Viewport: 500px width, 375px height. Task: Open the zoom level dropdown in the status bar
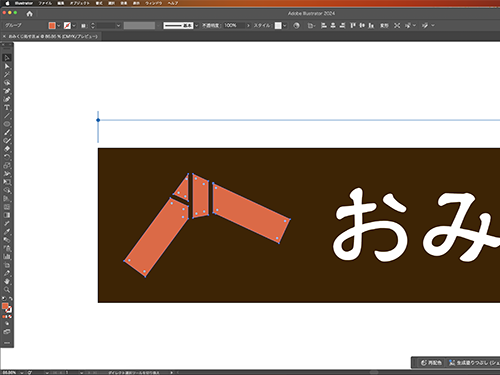coord(22,372)
